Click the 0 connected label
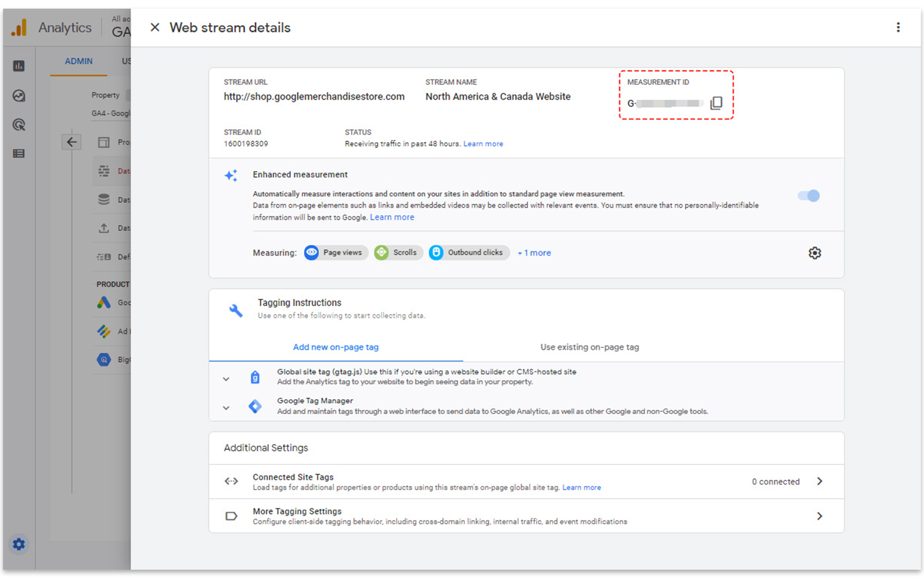924x579 pixels. 776,482
